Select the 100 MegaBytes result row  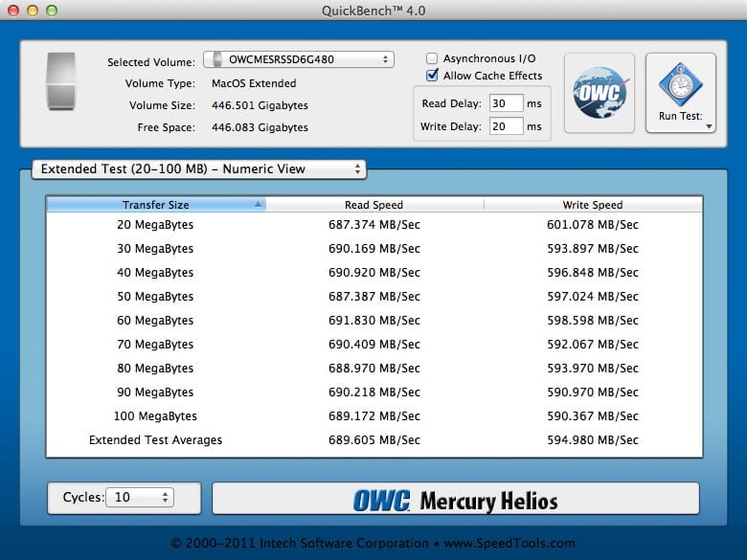click(x=373, y=416)
